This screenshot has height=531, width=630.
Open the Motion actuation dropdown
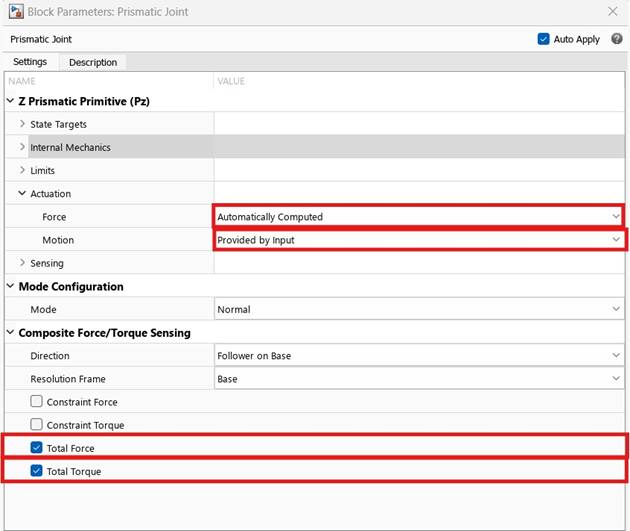pos(418,240)
